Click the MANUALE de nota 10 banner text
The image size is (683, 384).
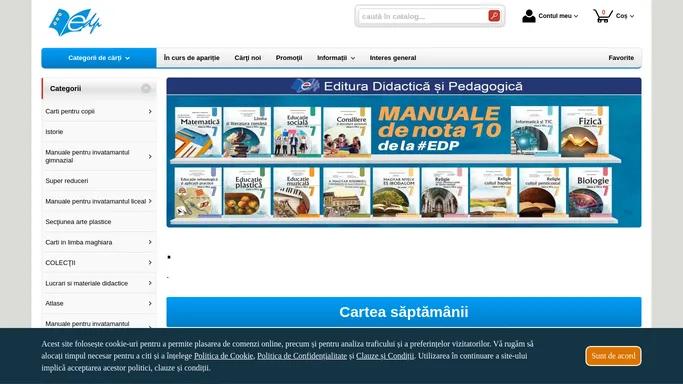[440, 129]
